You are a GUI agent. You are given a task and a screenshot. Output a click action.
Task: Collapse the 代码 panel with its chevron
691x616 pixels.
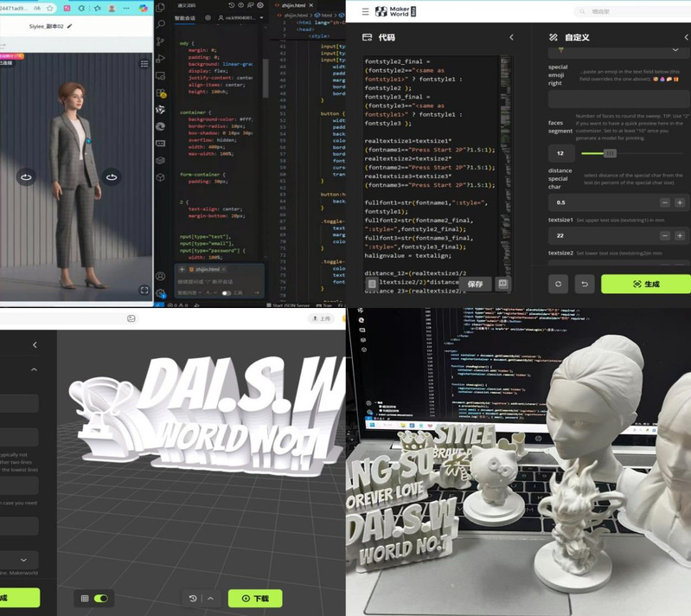[x=511, y=37]
